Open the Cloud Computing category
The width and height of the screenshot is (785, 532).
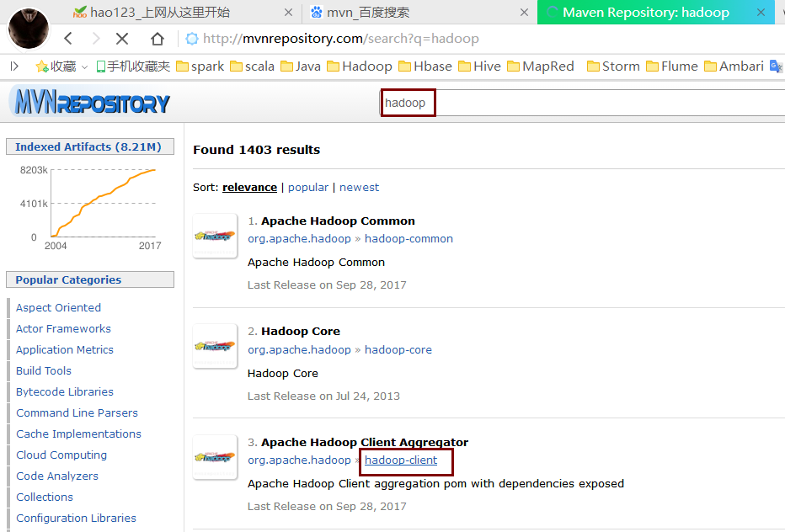coord(61,455)
